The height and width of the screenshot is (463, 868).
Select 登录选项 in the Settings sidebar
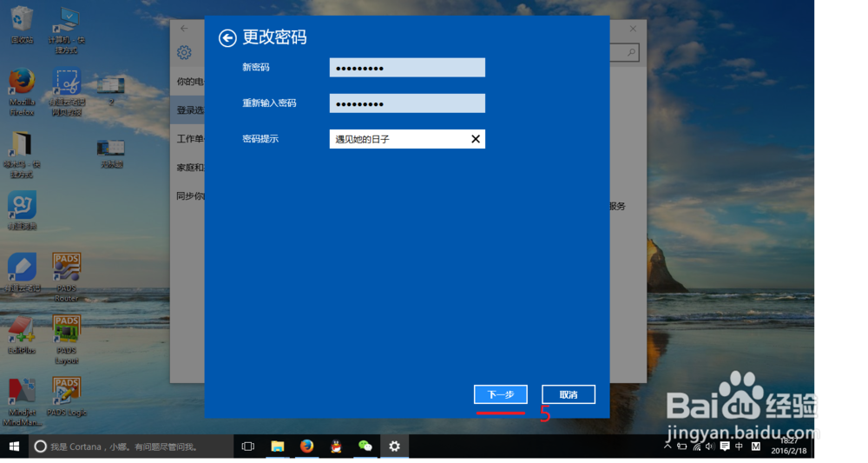click(x=187, y=110)
